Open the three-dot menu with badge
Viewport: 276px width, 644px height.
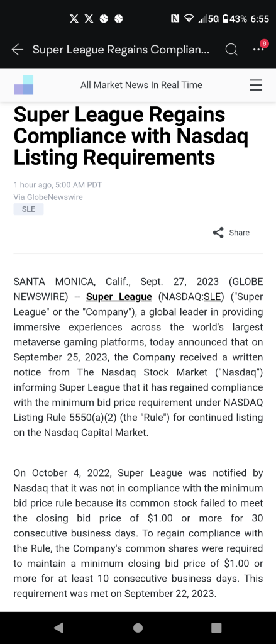pyautogui.click(x=258, y=50)
